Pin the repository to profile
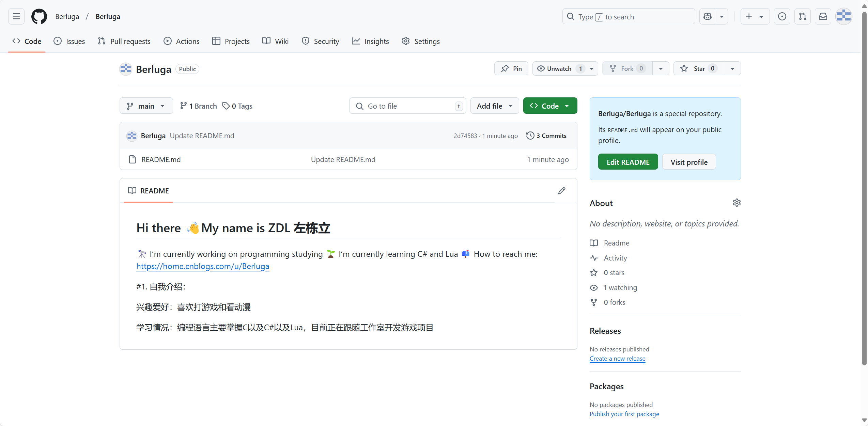The height and width of the screenshot is (426, 868). (x=511, y=68)
